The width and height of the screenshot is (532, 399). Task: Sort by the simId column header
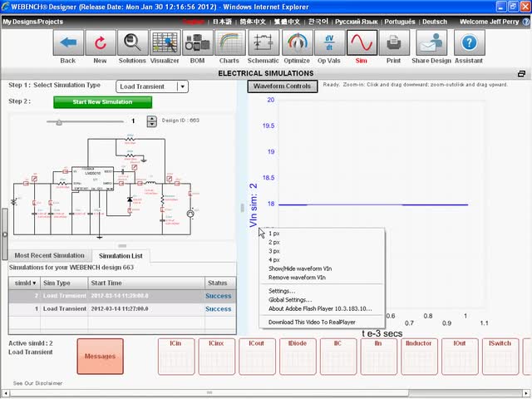click(25, 283)
